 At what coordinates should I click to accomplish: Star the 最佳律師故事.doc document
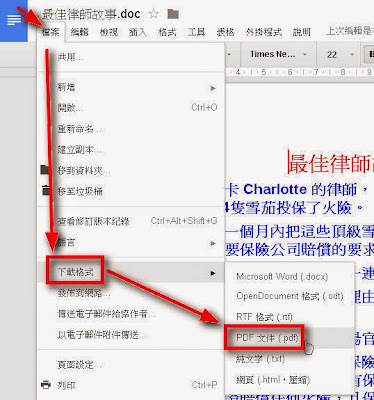pos(154,14)
